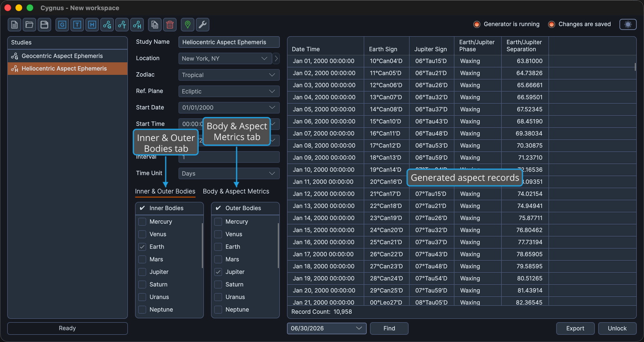The image size is (644, 342).
Task: Add a Topocentric ephemeris study (T icon)
Action: (77, 25)
